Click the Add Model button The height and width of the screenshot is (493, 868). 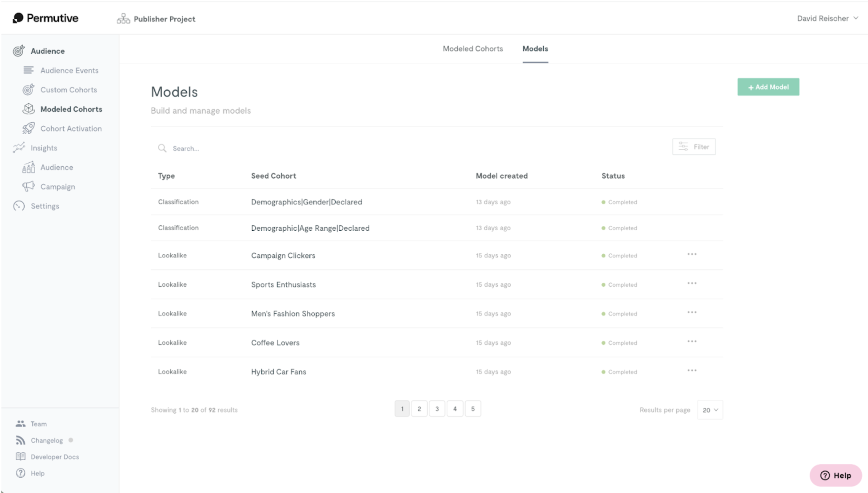tap(768, 87)
